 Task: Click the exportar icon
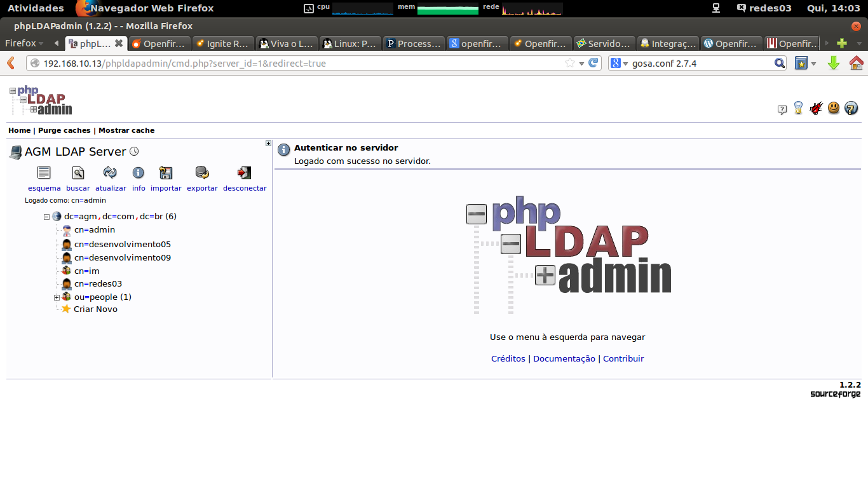(x=202, y=173)
